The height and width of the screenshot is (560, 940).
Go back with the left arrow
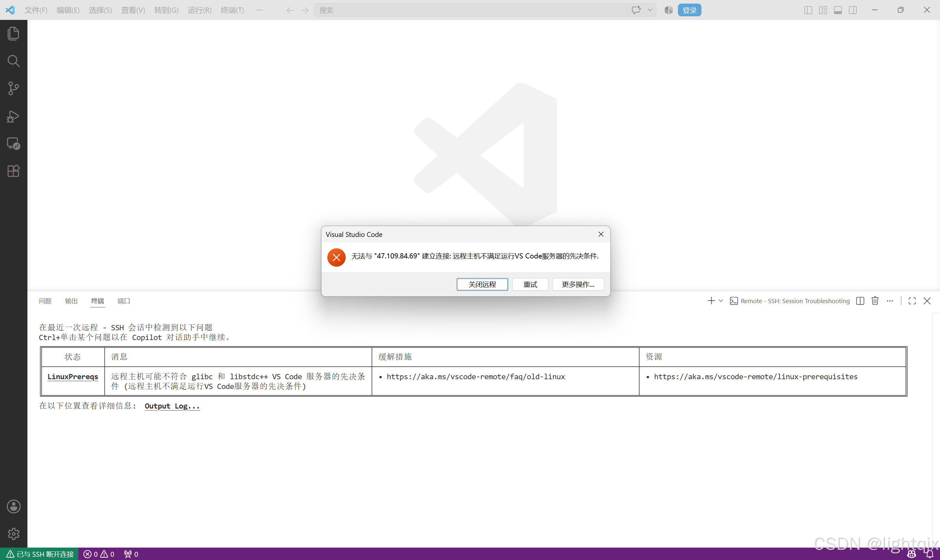pyautogui.click(x=290, y=10)
